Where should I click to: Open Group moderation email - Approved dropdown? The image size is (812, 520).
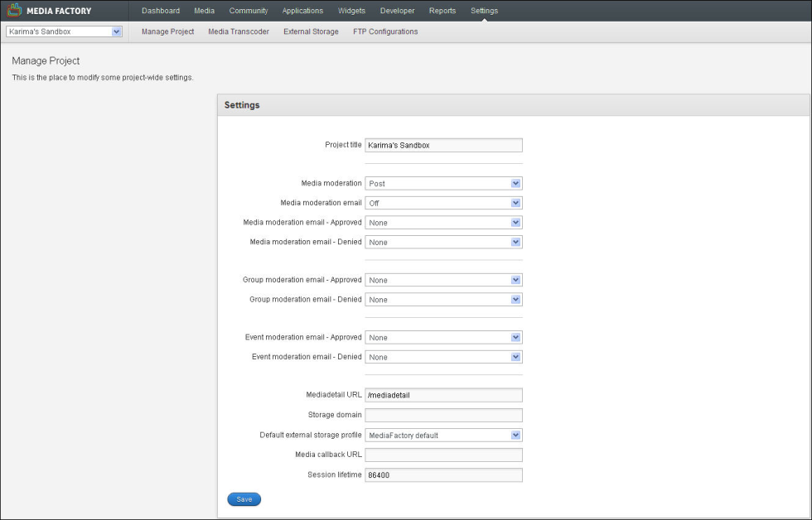(x=444, y=281)
